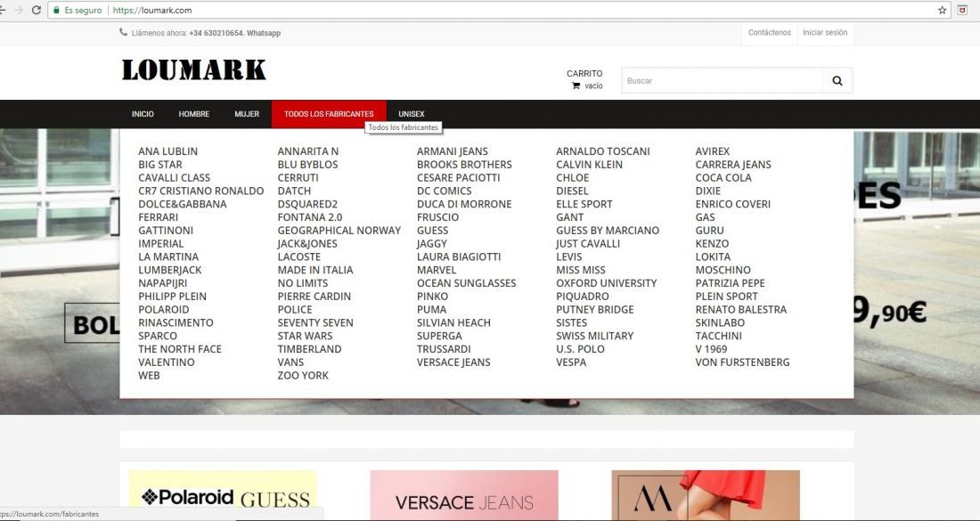Screen dimensions: 980x521
Task: Open the shopping cart icon
Action: pyautogui.click(x=576, y=85)
